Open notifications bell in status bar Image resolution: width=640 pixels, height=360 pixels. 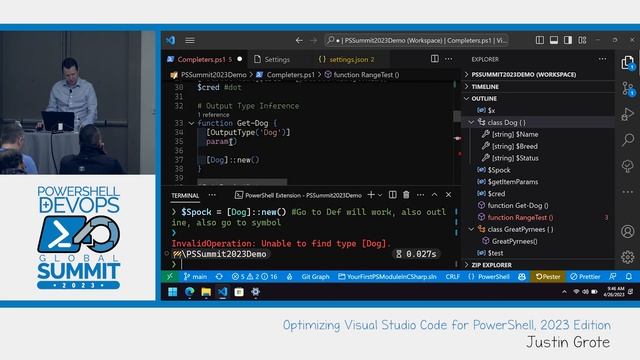click(x=629, y=276)
